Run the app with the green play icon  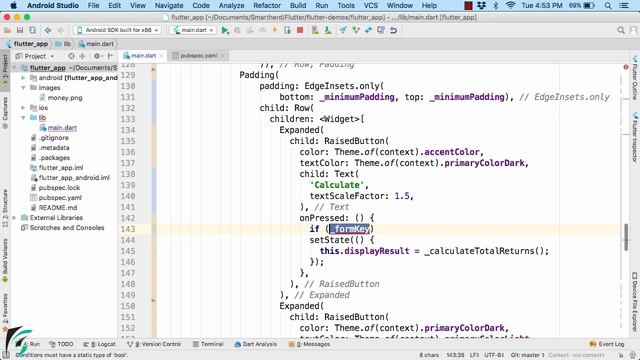click(x=225, y=30)
